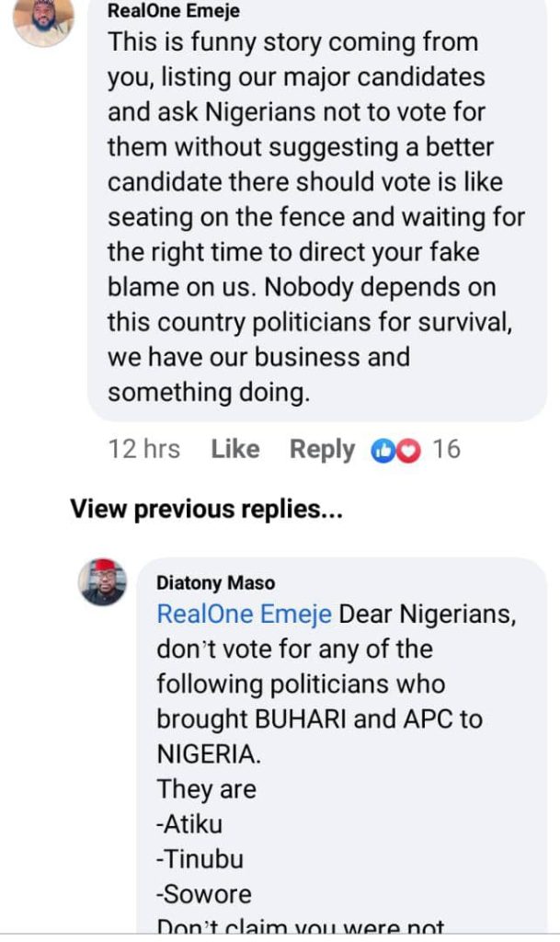Expand View previous replies
The height and width of the screenshot is (942, 560).
(207, 510)
